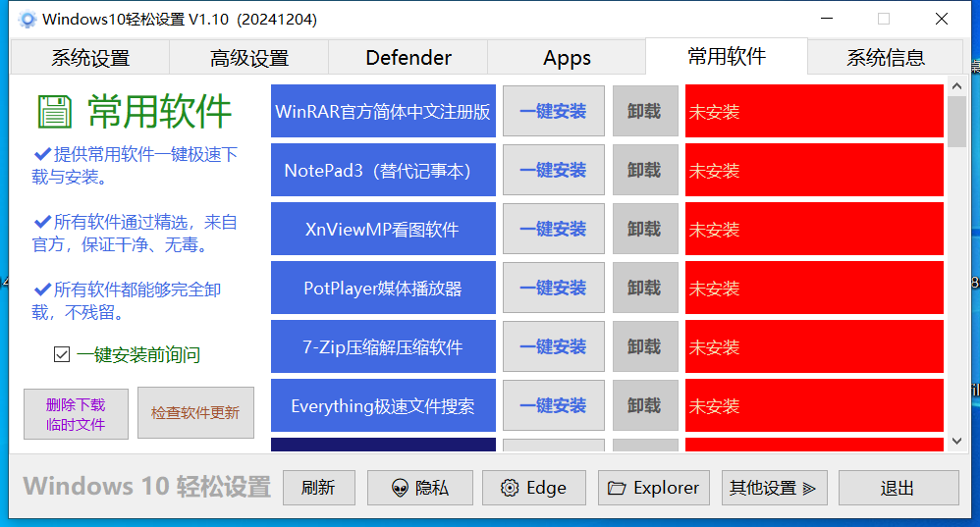Install 7-Zip with its 一键安装 button

pos(554,346)
